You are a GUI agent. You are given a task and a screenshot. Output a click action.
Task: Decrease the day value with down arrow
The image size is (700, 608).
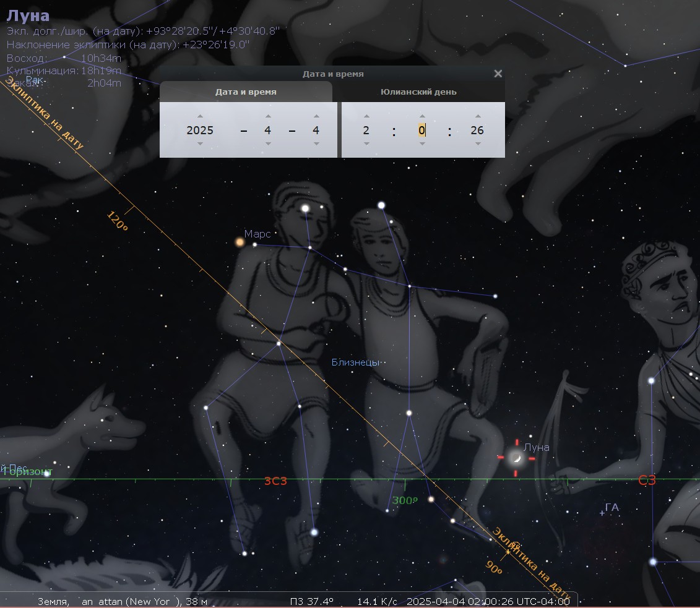[316, 143]
